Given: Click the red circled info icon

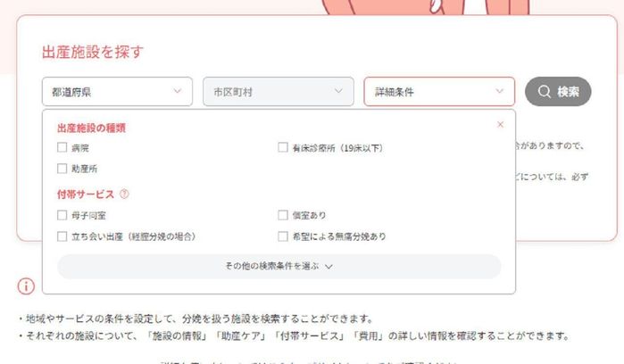Looking at the screenshot, I should [26, 286].
